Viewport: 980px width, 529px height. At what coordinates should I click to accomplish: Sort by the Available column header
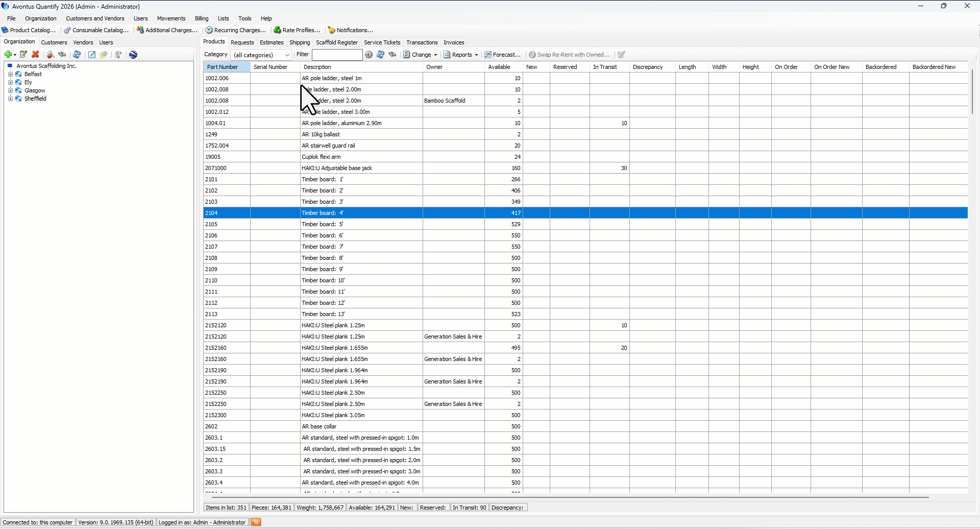[503, 67]
